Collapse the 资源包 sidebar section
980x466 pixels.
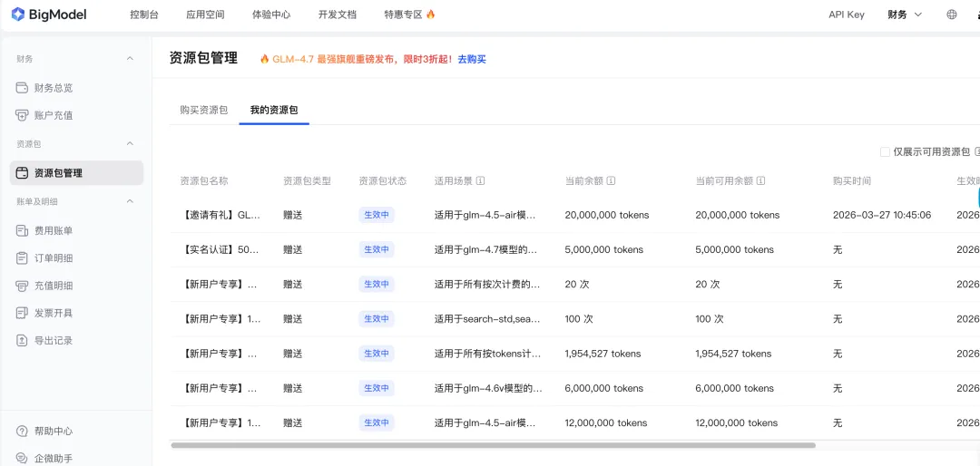(130, 143)
